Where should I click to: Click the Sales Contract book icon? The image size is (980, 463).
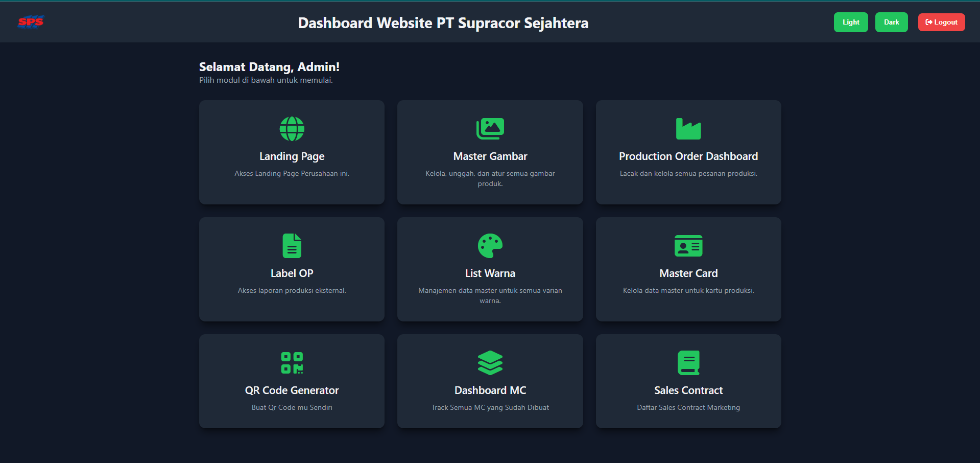pos(688,363)
